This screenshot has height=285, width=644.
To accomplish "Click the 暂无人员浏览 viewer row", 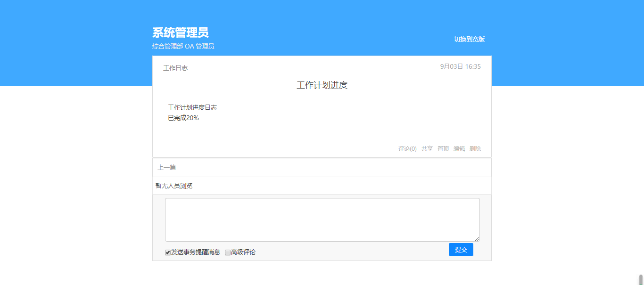I will [x=174, y=186].
